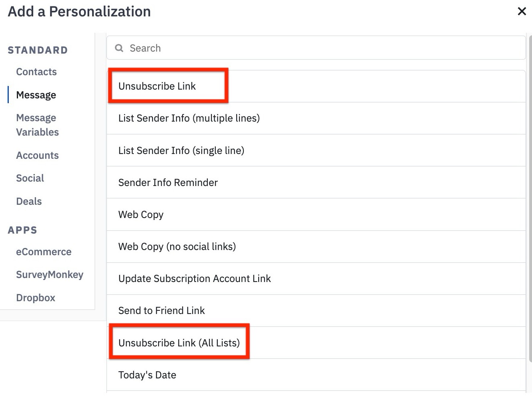Screen dimensions: 532x406
Task: Select the SurveyMonkey app integration
Action: [x=50, y=274]
